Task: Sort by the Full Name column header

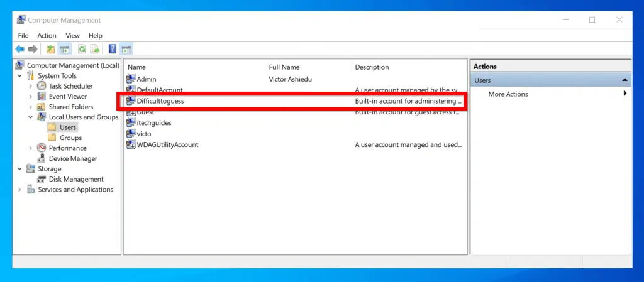Action: click(283, 67)
